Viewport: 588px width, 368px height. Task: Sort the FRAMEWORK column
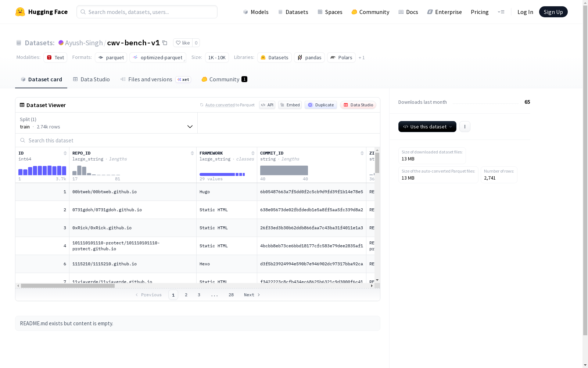[x=253, y=153]
